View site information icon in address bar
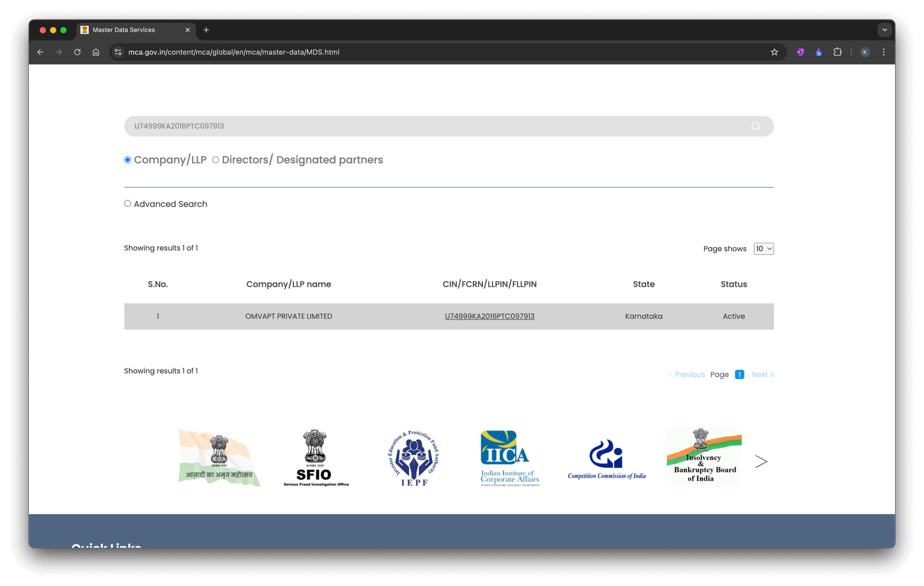 click(118, 52)
